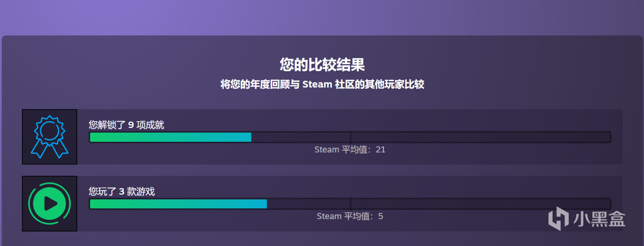Screen dimensions: 644x246
Task: Click the 小黑盒 logo watermark
Action: 587,218
